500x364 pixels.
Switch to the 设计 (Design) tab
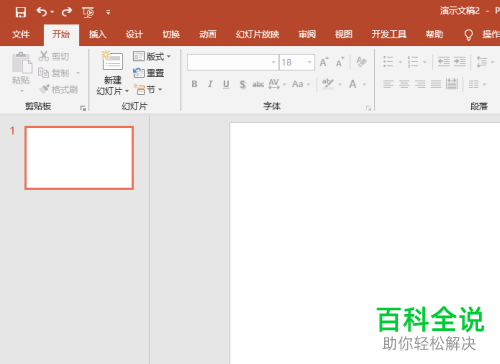pyautogui.click(x=134, y=34)
